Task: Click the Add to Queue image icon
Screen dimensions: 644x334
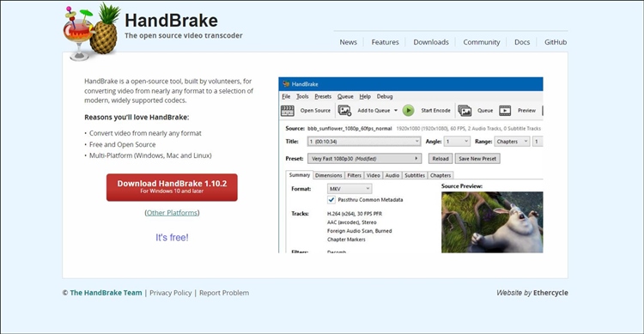Action: click(344, 110)
